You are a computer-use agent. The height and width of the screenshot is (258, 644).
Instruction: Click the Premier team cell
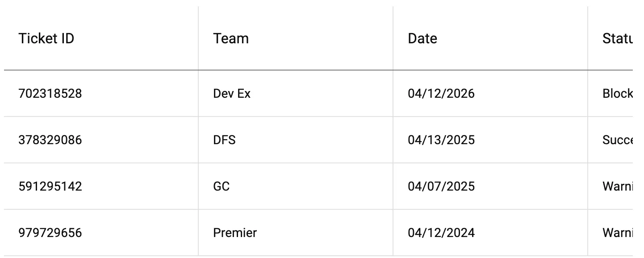pos(235,233)
